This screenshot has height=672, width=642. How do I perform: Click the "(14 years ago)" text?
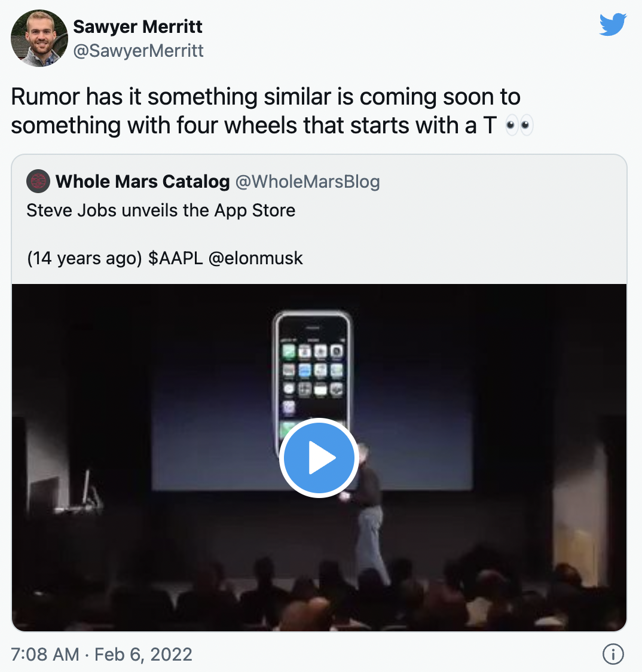pyautogui.click(x=80, y=258)
